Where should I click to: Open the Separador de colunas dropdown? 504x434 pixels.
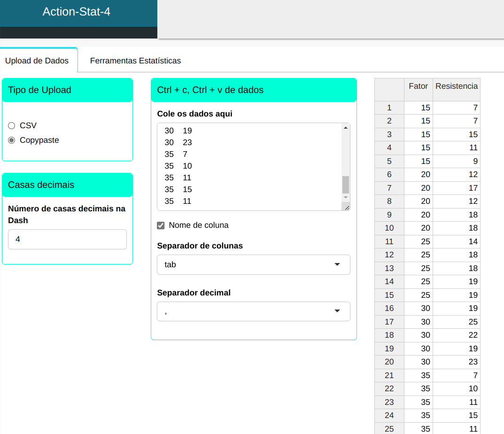click(x=253, y=264)
